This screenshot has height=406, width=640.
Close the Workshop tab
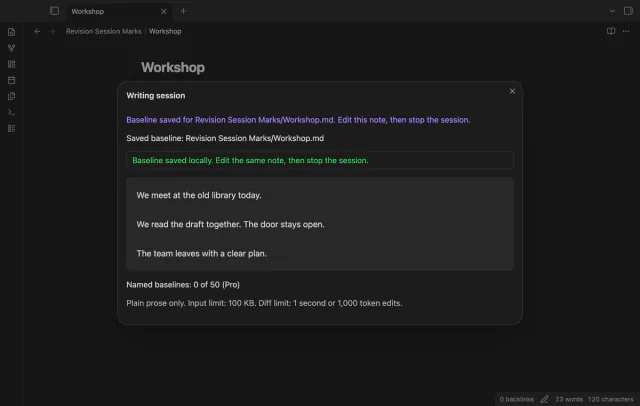[164, 11]
